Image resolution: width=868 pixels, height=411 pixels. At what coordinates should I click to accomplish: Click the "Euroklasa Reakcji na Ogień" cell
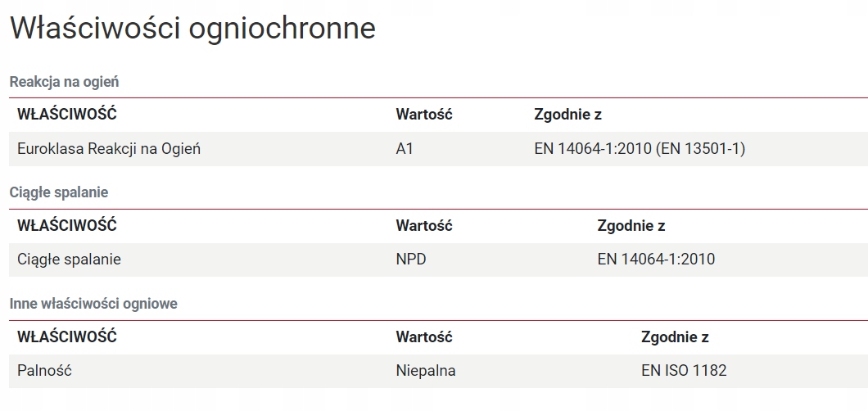(109, 149)
